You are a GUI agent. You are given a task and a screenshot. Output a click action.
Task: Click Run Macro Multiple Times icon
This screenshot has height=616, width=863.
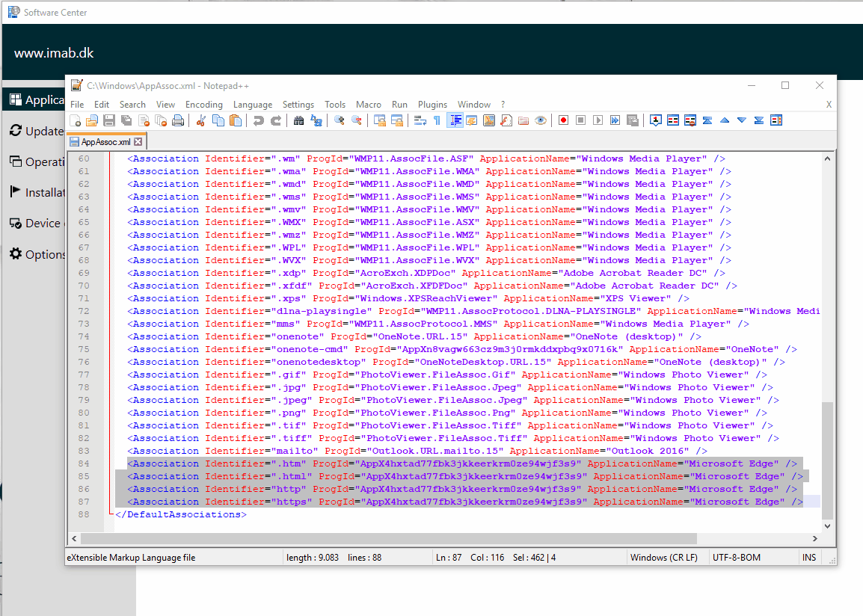click(615, 120)
